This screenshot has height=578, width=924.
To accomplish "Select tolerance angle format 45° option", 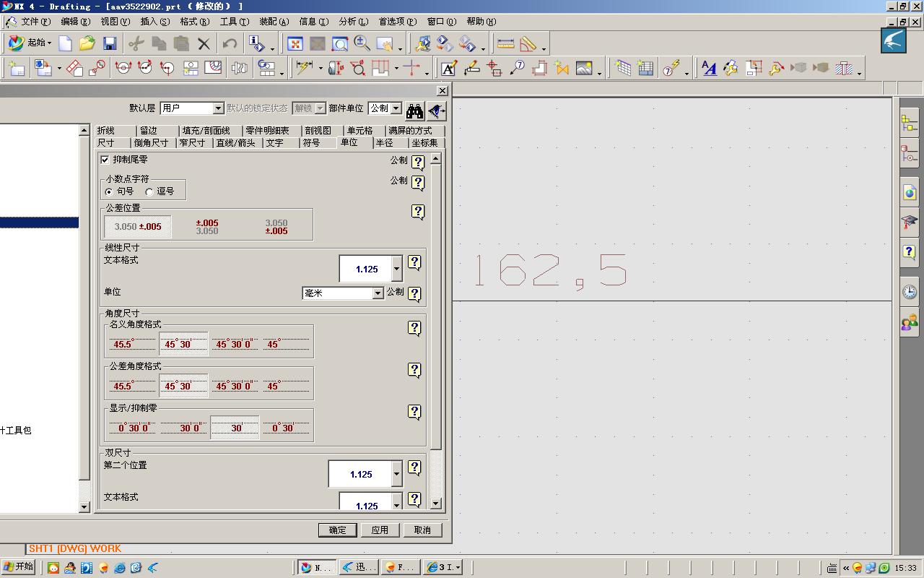I will (285, 386).
